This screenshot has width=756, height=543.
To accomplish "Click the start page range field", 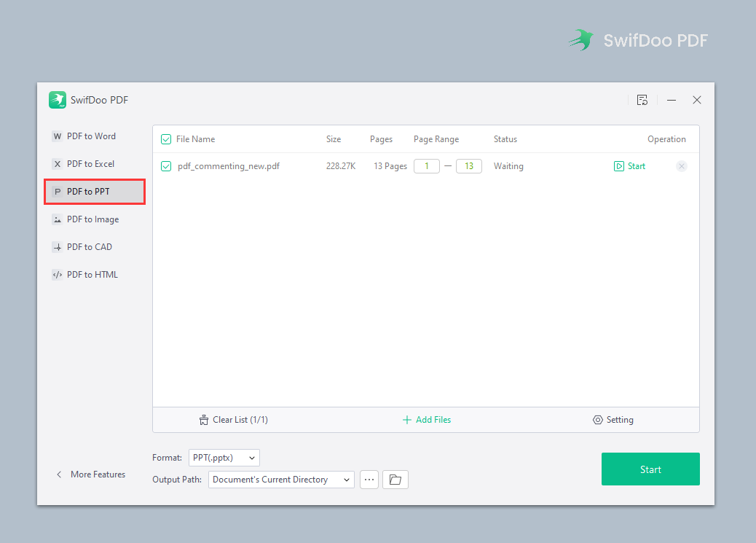I will click(426, 166).
